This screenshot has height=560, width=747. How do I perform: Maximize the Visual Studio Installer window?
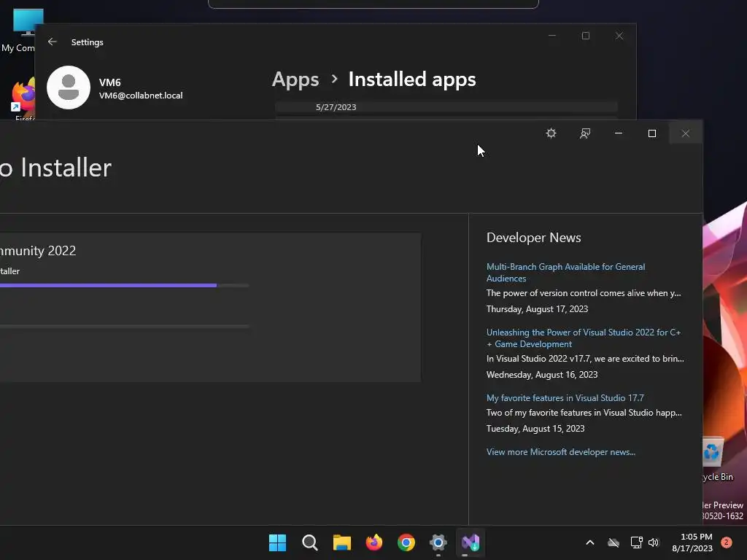(x=652, y=133)
